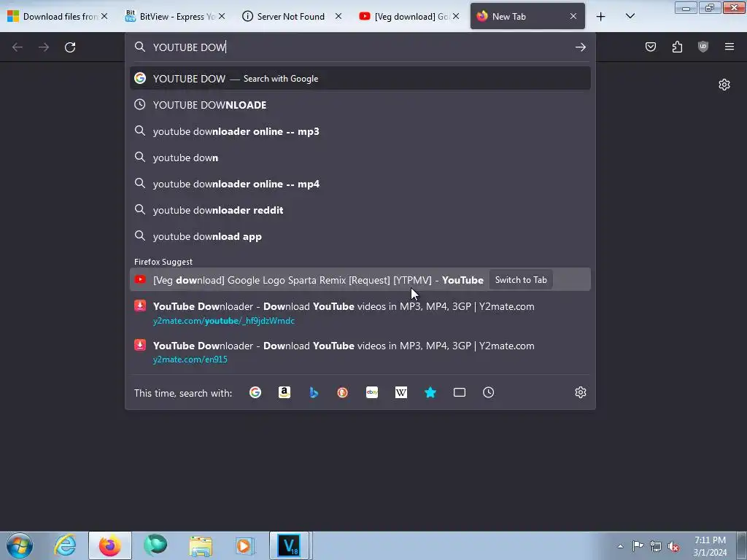Search bookmarks with the star icon
This screenshot has width=747, height=560.
tap(430, 392)
